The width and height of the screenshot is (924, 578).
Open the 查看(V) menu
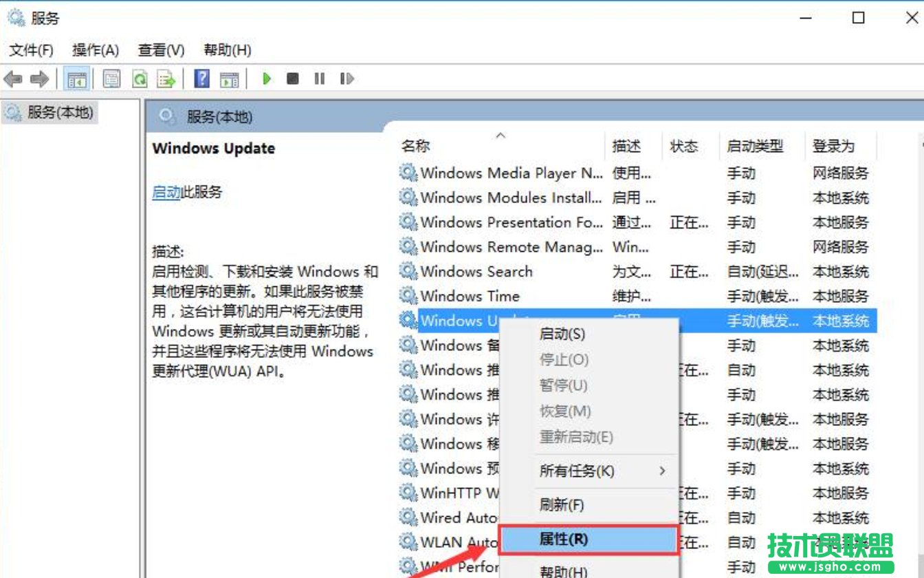(160, 50)
